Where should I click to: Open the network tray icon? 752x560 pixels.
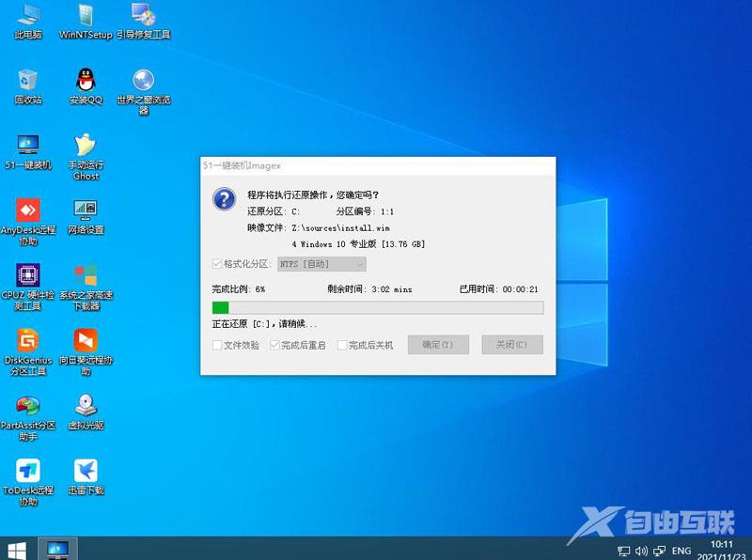660,552
